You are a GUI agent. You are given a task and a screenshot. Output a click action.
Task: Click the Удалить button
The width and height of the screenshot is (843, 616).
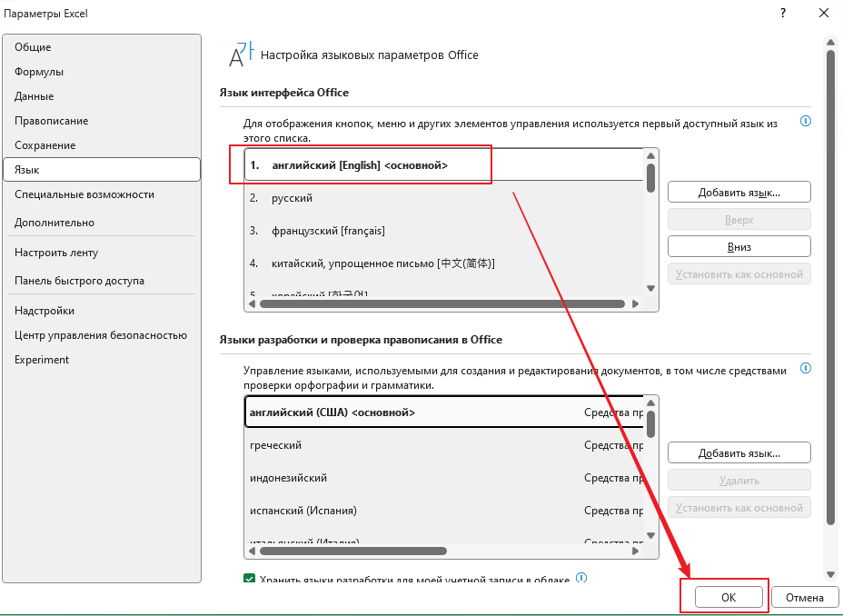click(739, 481)
